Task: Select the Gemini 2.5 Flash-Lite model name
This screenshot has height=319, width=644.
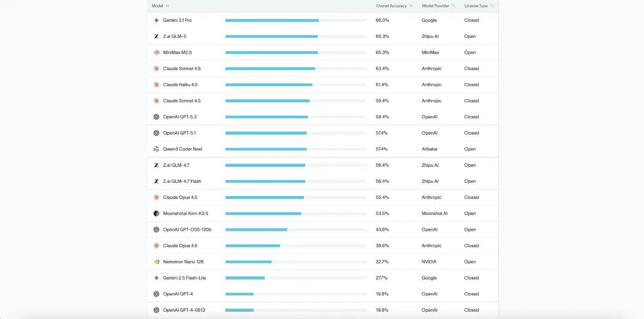Action: pos(185,278)
